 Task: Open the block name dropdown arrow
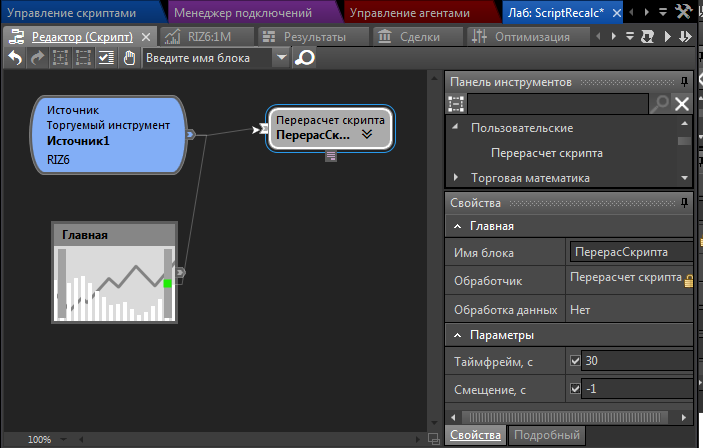pyautogui.click(x=281, y=58)
